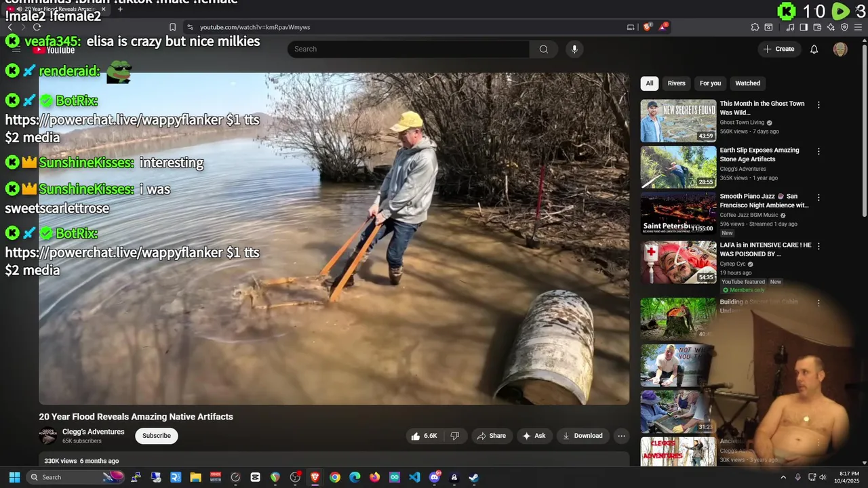
Task: Open 'Earth Slip Exposes Amazing' title link
Action: point(759,155)
